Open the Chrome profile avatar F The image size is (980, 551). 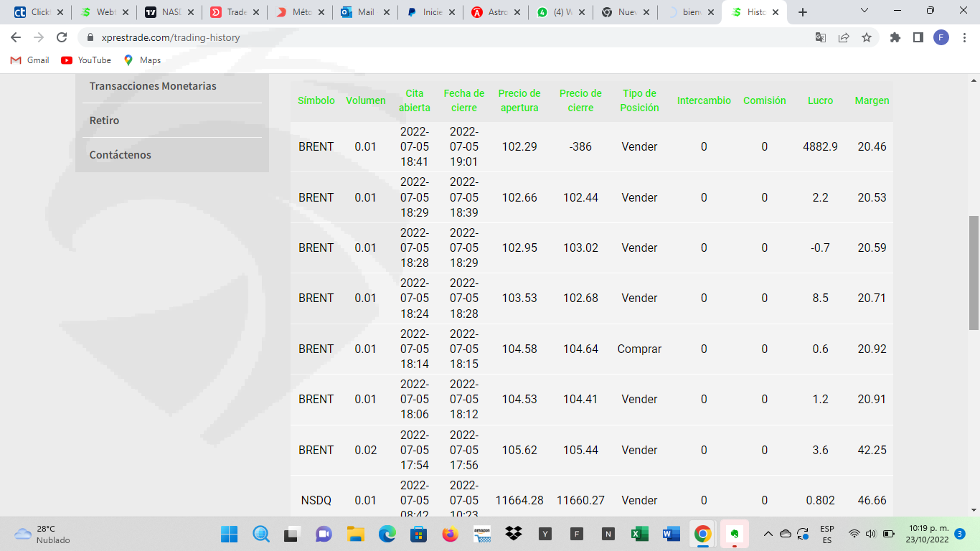(x=941, y=37)
